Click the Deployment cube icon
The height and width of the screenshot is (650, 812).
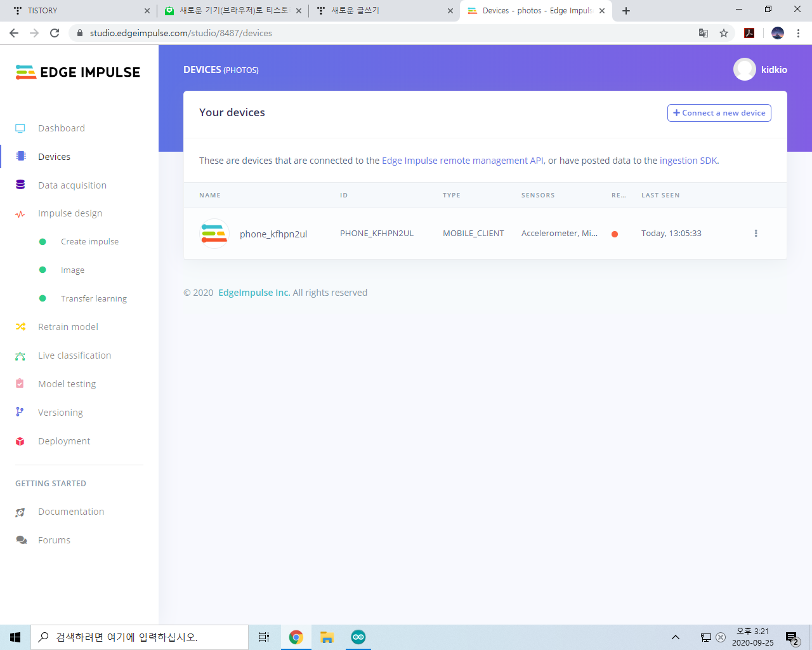[x=20, y=441]
